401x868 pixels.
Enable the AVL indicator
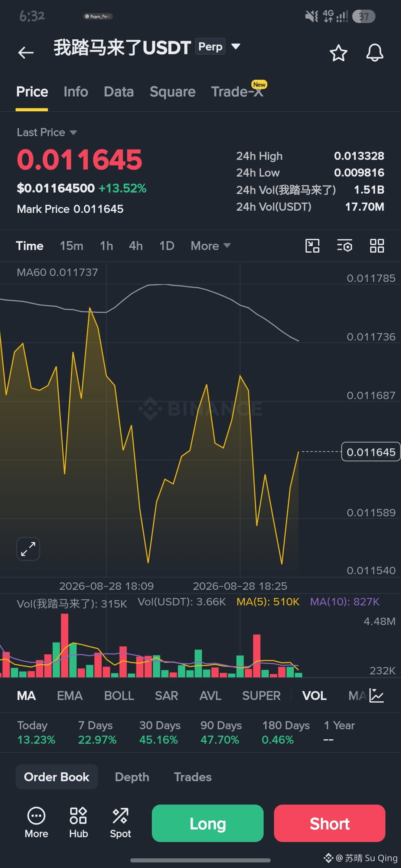coord(211,696)
